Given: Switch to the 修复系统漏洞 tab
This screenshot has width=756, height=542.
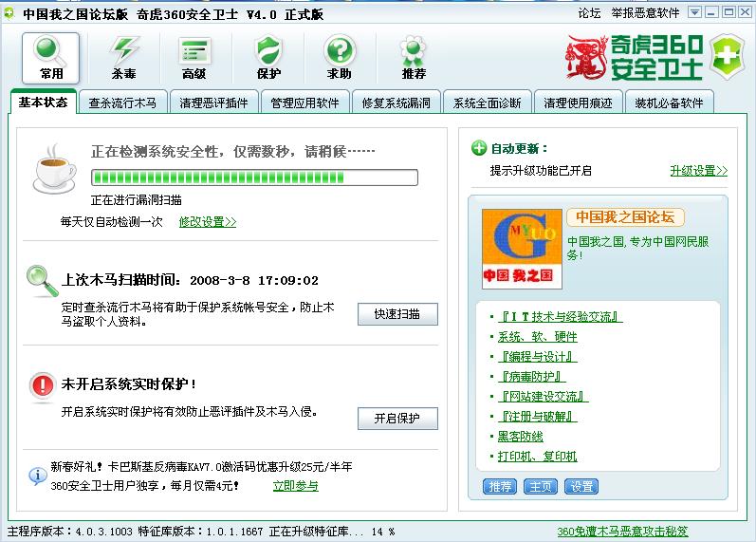Looking at the screenshot, I should 396,103.
